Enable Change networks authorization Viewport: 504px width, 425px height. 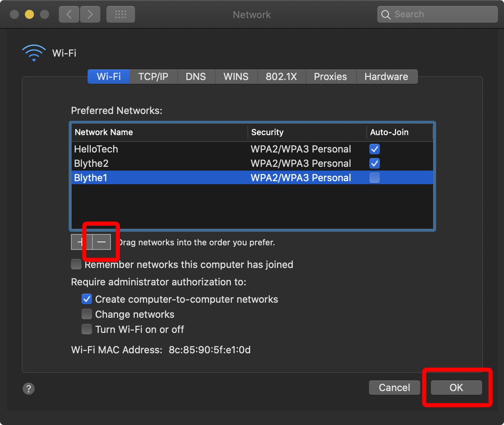pos(86,314)
